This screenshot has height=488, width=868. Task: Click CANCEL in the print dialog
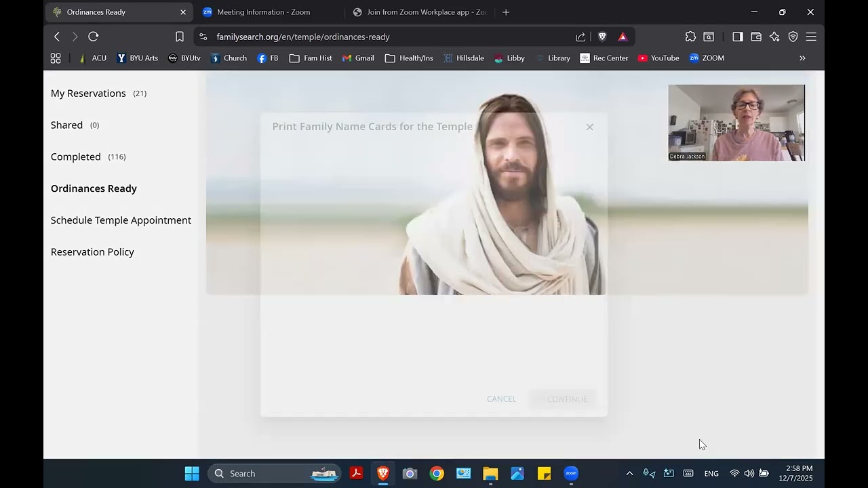click(501, 399)
